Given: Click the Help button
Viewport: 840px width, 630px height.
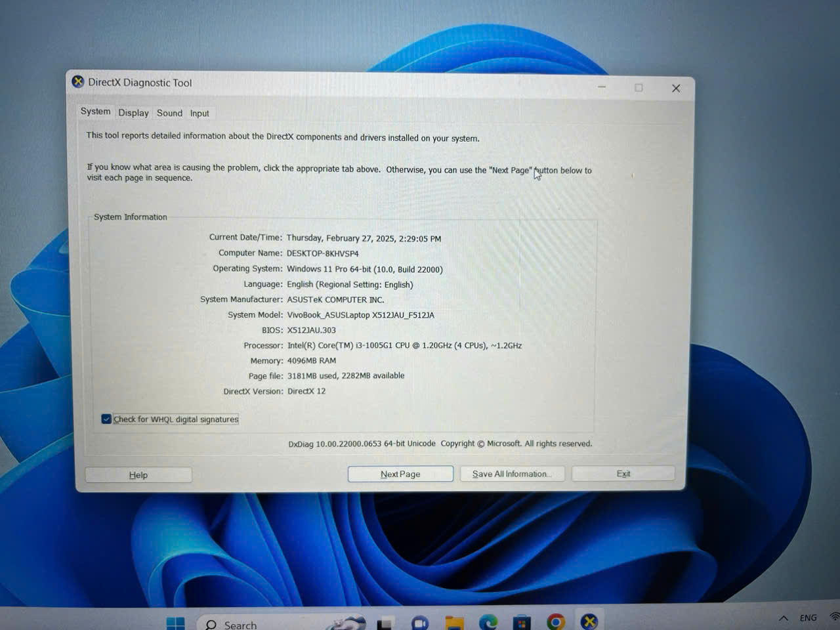Looking at the screenshot, I should pyautogui.click(x=138, y=474).
